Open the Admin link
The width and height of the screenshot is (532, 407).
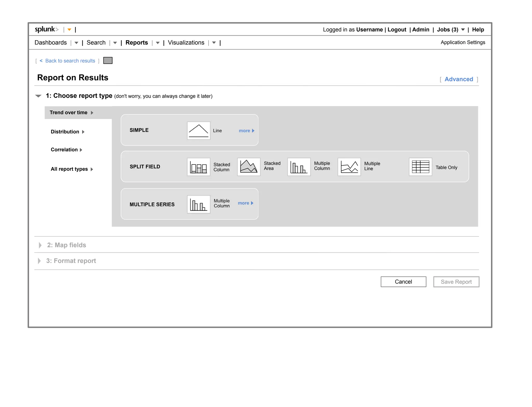pos(421,30)
